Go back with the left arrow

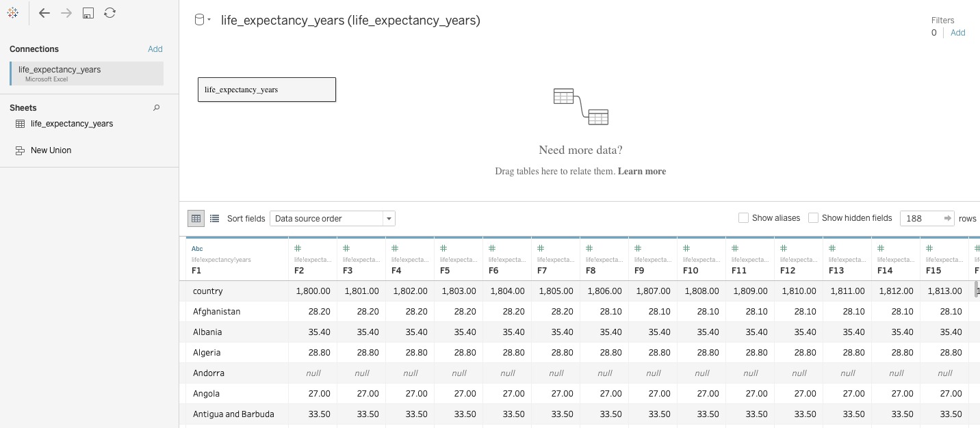coord(44,13)
